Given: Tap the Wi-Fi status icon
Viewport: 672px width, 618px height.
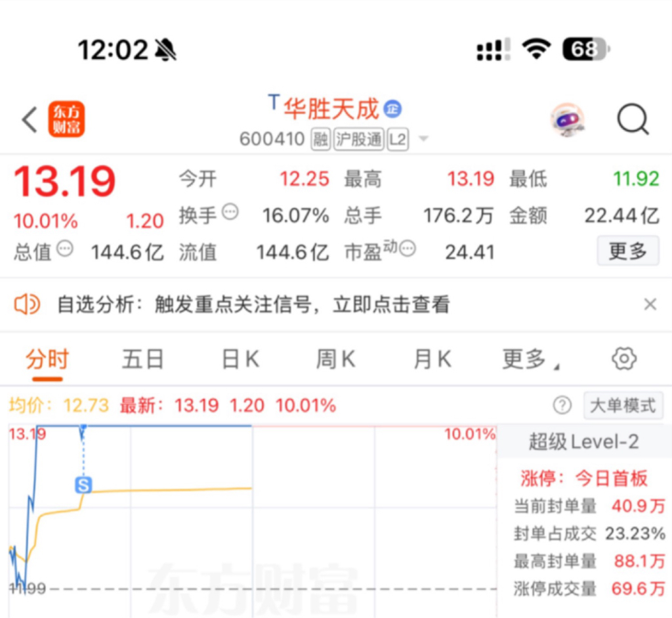Looking at the screenshot, I should coord(536,49).
